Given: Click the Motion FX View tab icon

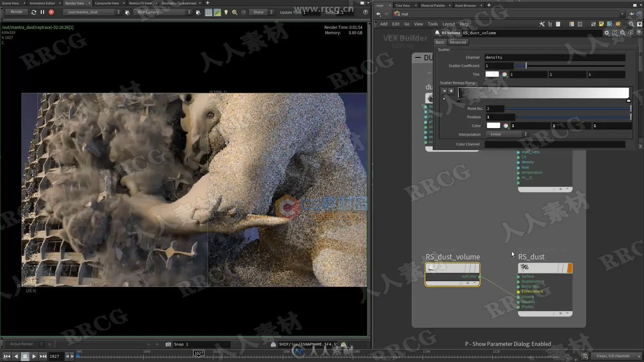Looking at the screenshot, I should coord(141,3).
